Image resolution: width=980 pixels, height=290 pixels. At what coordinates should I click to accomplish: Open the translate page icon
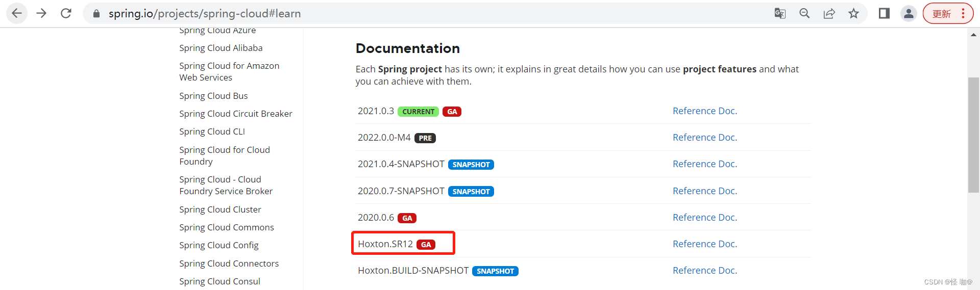point(780,14)
